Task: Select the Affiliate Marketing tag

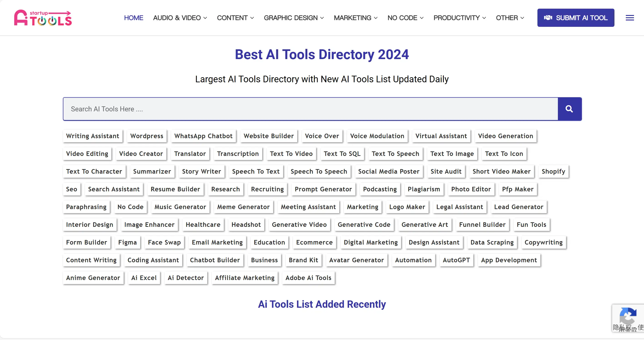Action: (x=245, y=278)
